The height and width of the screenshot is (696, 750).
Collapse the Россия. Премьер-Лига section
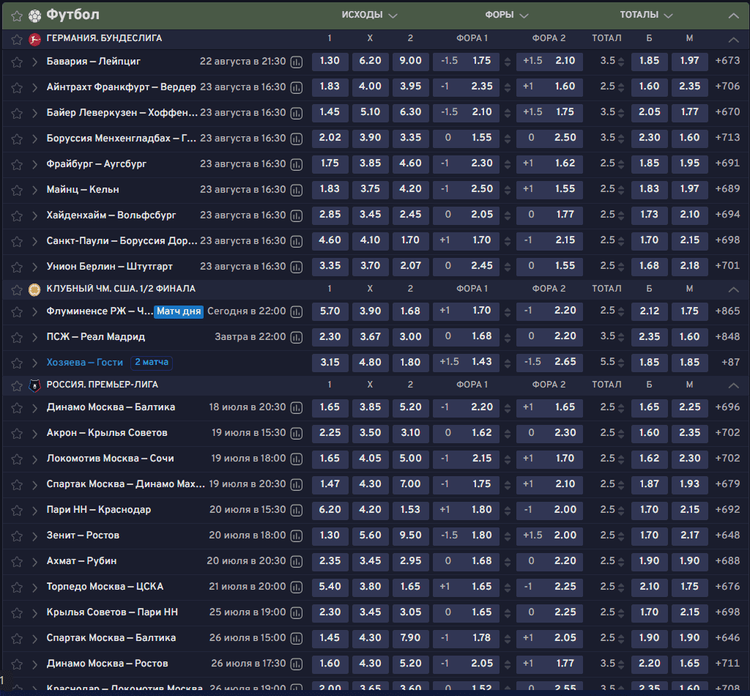pyautogui.click(x=733, y=384)
